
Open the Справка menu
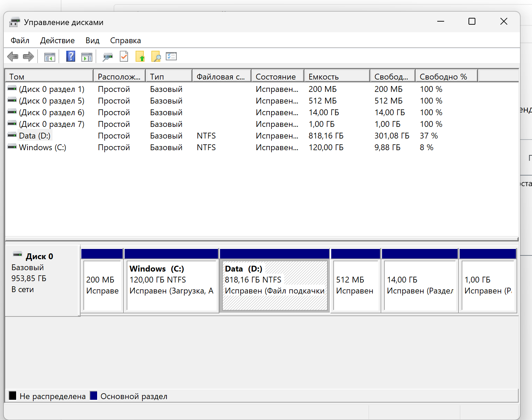coord(125,40)
